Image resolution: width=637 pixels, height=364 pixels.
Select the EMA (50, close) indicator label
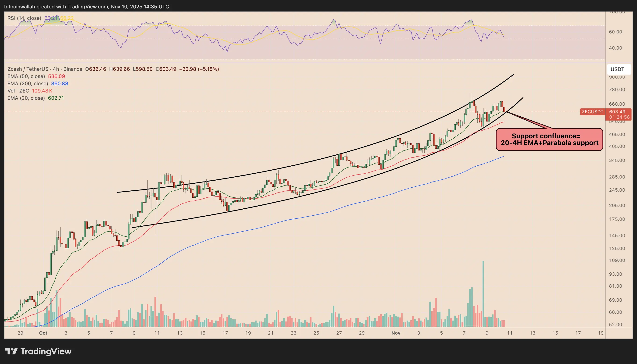point(26,76)
